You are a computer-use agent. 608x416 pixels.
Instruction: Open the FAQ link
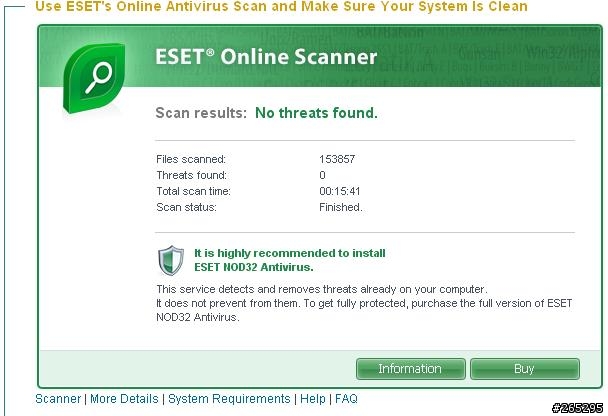click(346, 399)
